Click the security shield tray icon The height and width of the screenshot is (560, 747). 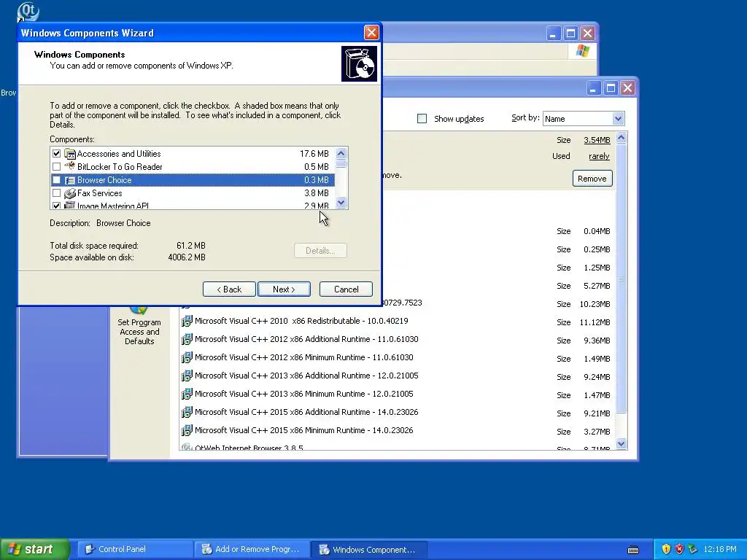(x=666, y=549)
